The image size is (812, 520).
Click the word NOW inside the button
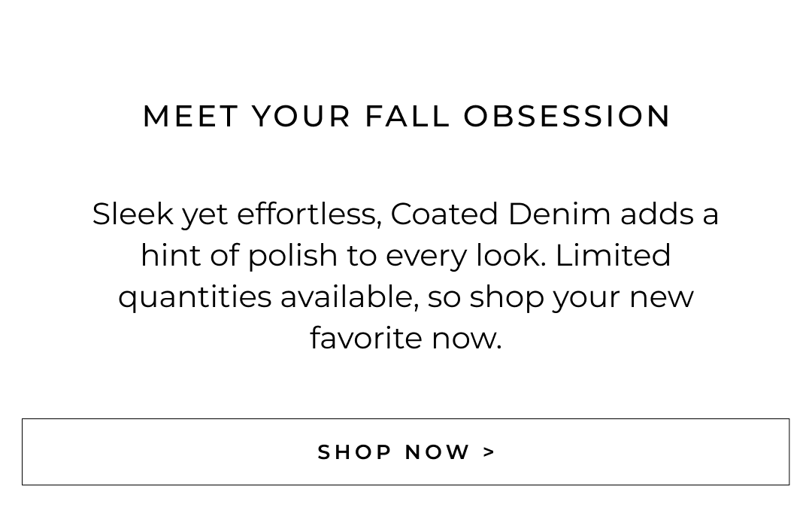pos(438,452)
